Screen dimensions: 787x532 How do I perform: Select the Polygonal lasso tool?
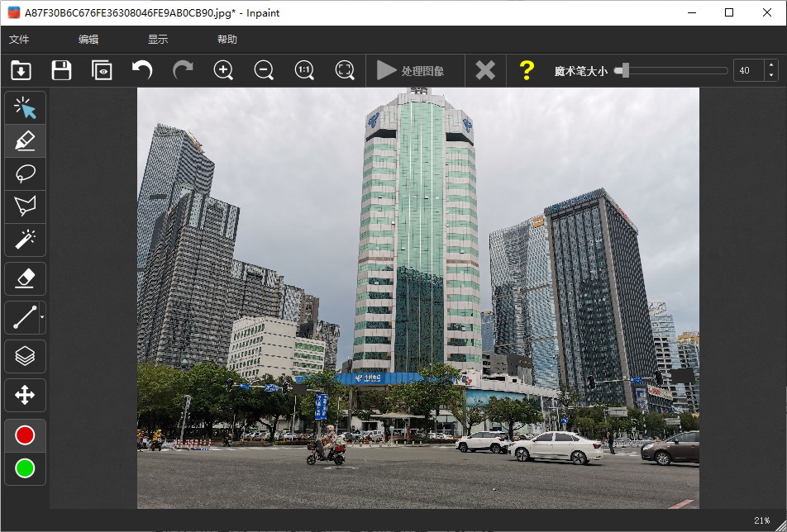(25, 207)
